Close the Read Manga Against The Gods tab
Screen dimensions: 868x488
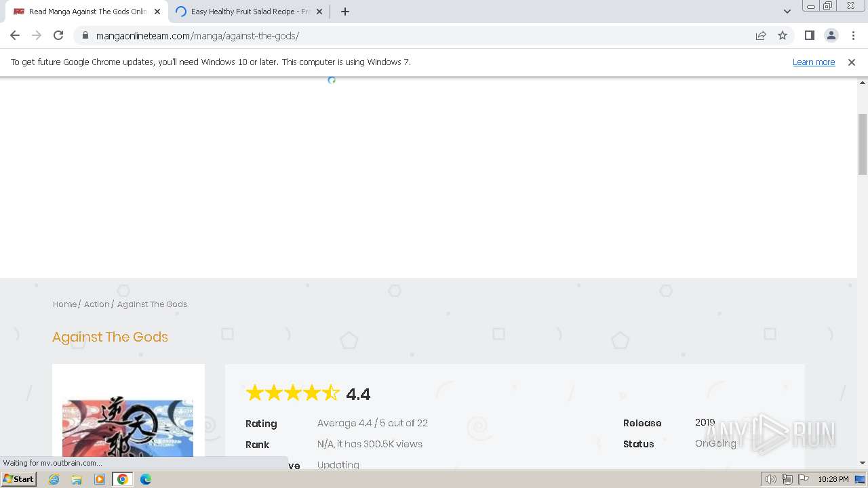157,12
